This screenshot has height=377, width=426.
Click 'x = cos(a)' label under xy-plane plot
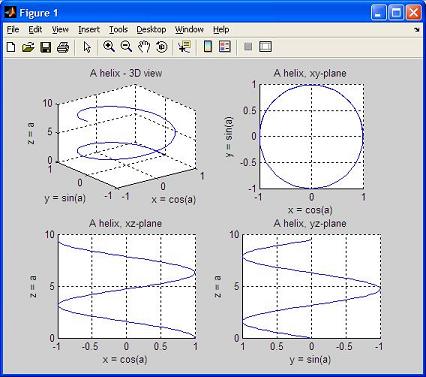tap(310, 210)
